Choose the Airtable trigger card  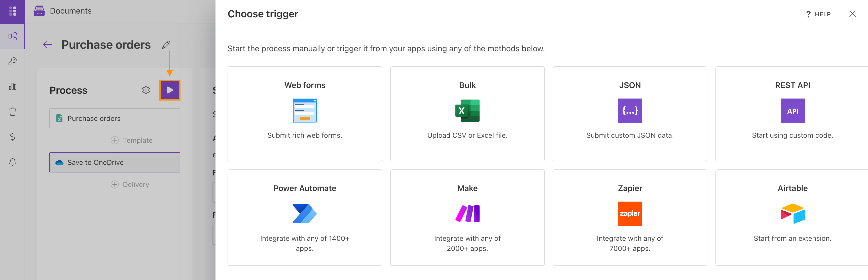(x=792, y=217)
